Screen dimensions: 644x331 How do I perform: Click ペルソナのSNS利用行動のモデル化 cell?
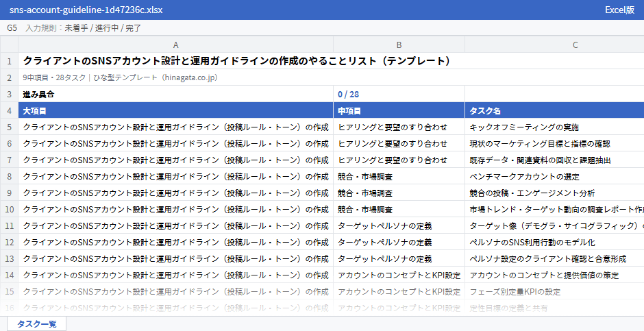tap(554, 242)
